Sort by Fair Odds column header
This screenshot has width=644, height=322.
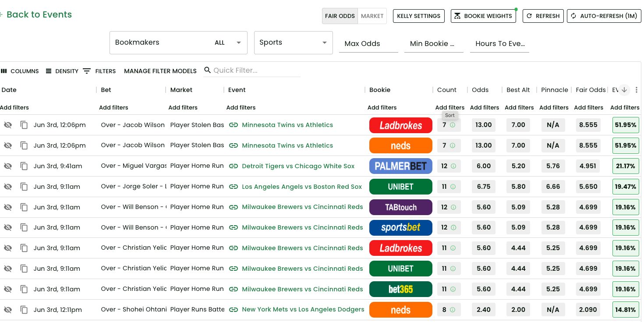[x=591, y=90]
